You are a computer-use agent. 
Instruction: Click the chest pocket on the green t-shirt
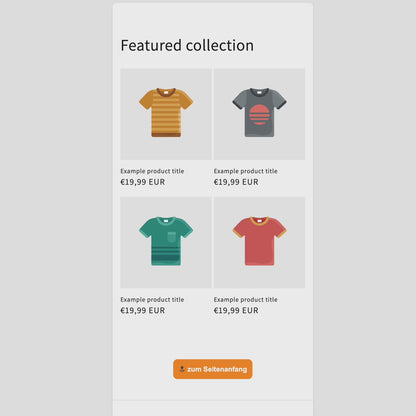[172, 237]
